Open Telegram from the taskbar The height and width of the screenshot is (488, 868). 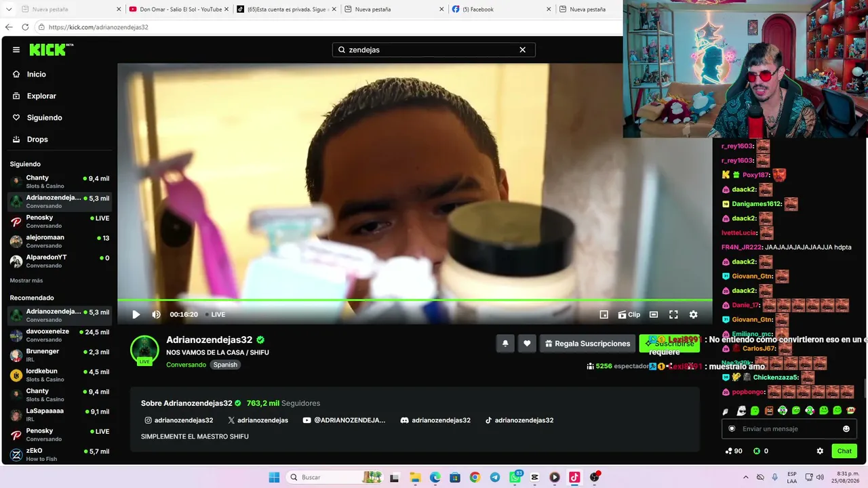(x=494, y=477)
